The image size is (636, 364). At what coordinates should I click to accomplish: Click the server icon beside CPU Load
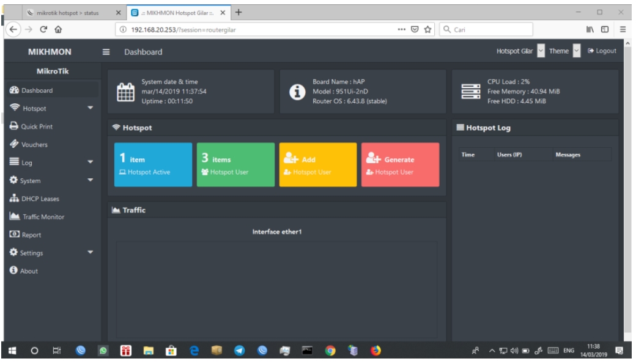[x=471, y=92]
